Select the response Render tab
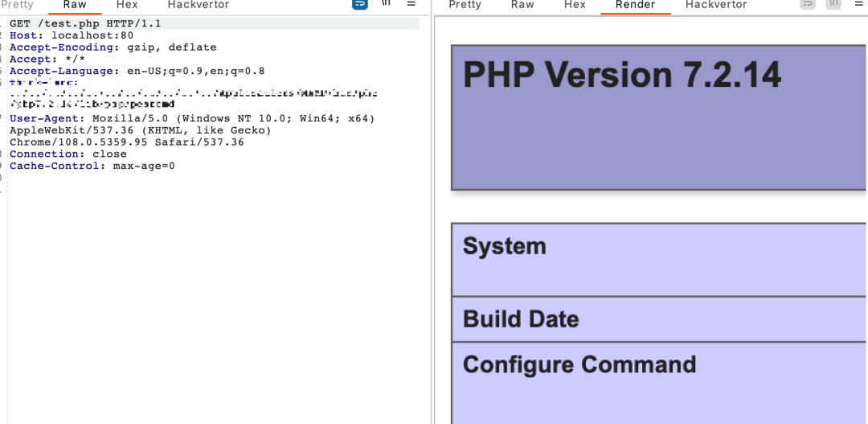 [635, 5]
